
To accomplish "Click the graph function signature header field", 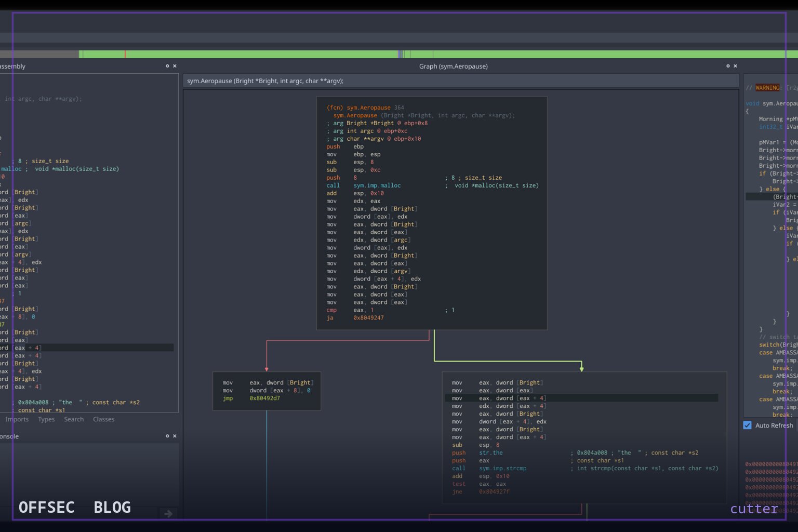I will (x=461, y=81).
